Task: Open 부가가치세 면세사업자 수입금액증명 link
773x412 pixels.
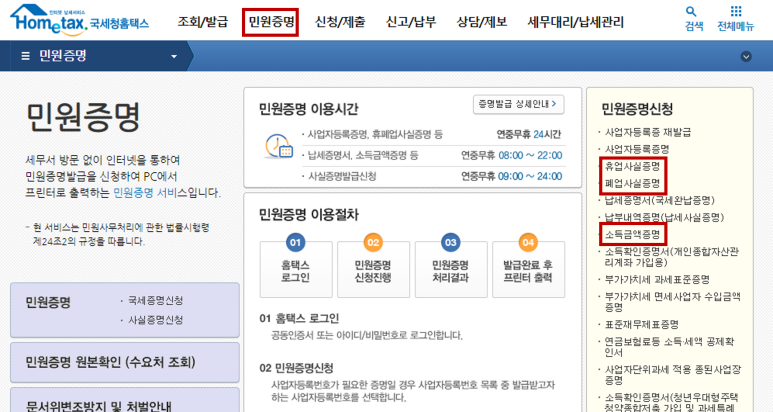Action: coord(672,302)
